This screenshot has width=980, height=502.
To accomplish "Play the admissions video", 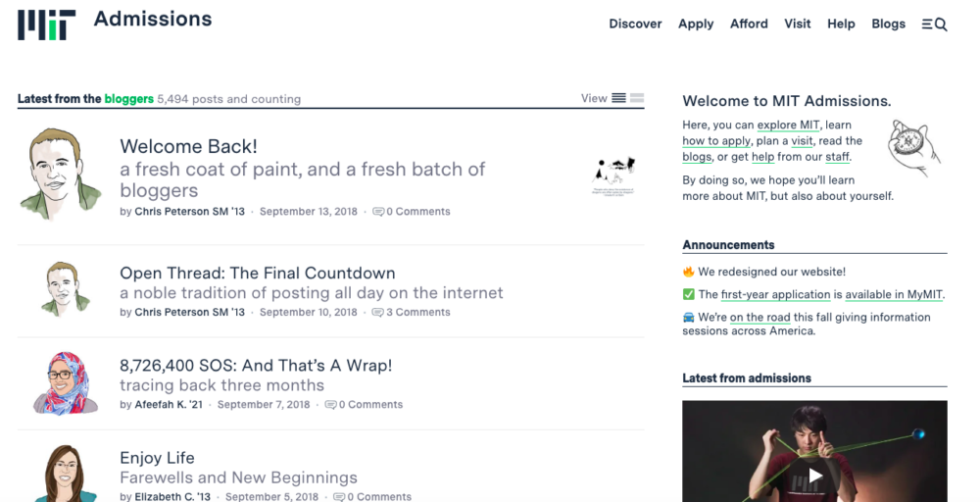I will pos(814,476).
